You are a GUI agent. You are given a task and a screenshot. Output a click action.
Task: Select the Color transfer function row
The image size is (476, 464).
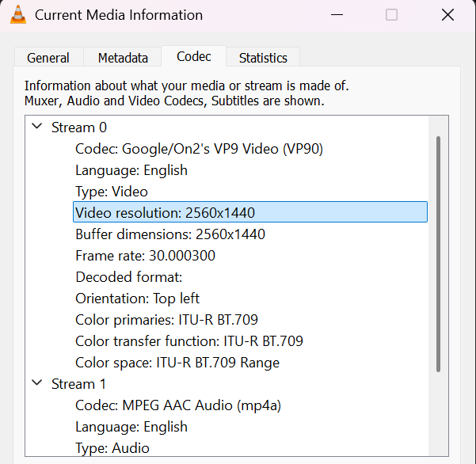coord(188,341)
